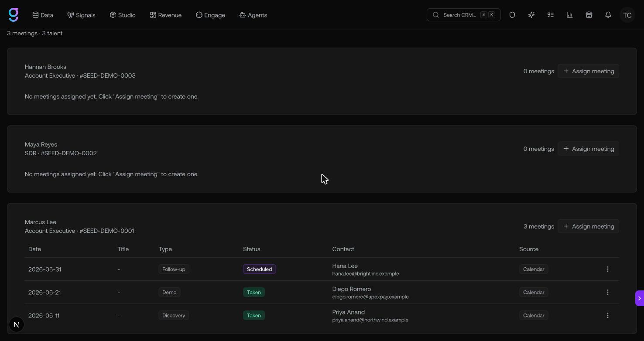Viewport: 644px width, 341px height.
Task: Open the bar chart analytics icon
Action: 570,15
